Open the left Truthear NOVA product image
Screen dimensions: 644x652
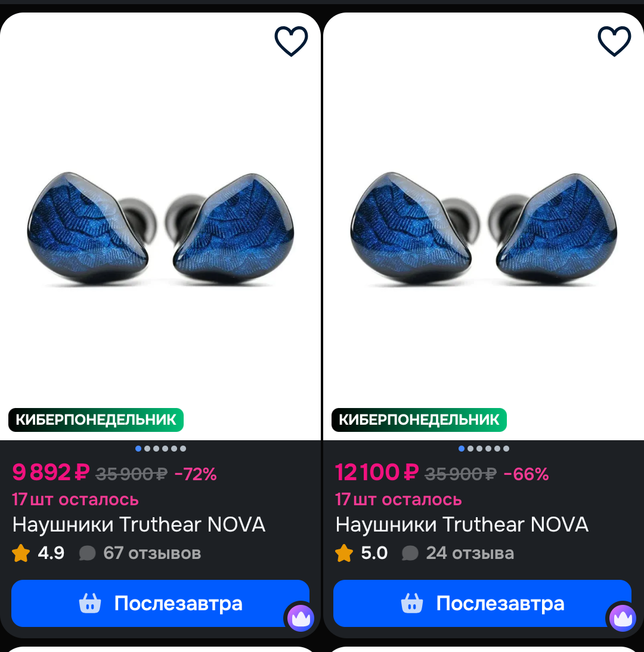point(160,227)
